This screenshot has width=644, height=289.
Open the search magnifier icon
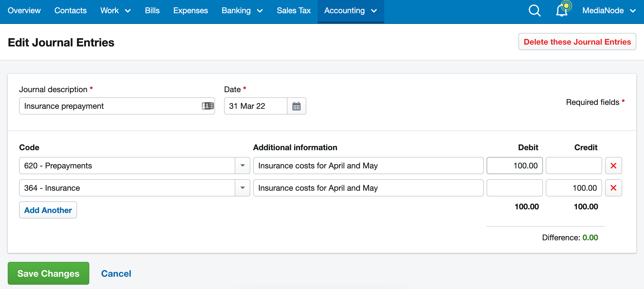(534, 10)
